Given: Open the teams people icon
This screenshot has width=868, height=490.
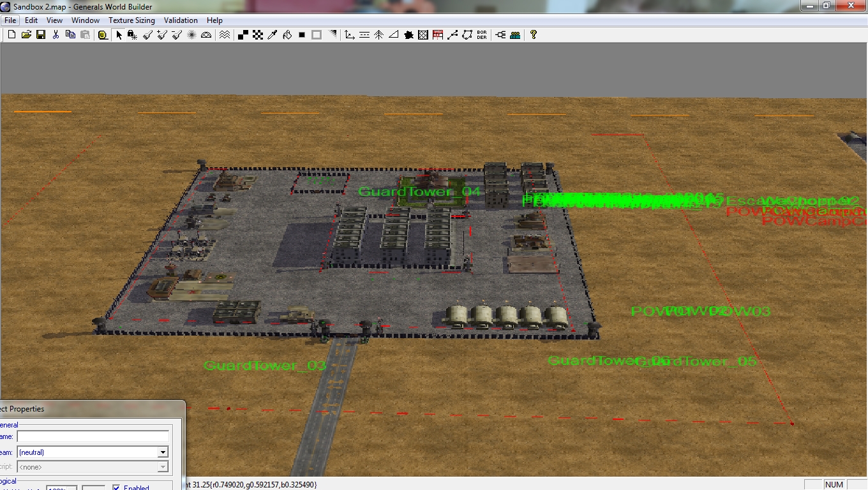Looking at the screenshot, I should (515, 35).
